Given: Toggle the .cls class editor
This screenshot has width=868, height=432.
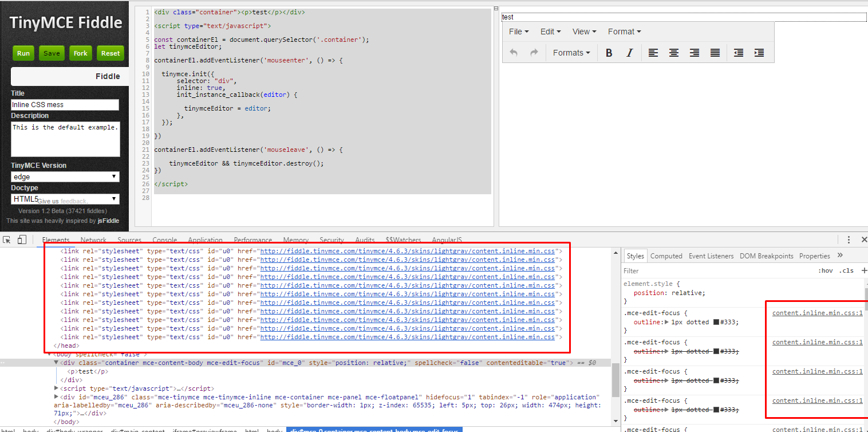Looking at the screenshot, I should [x=846, y=270].
